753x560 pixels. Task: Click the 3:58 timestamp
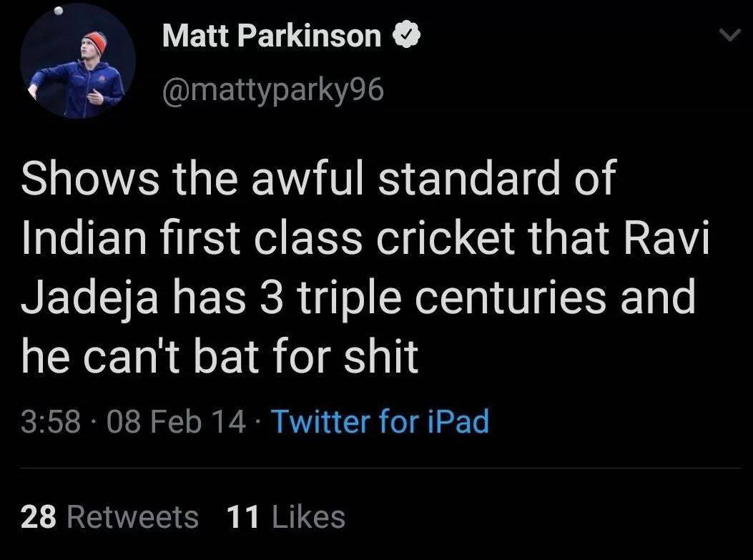pyautogui.click(x=50, y=421)
